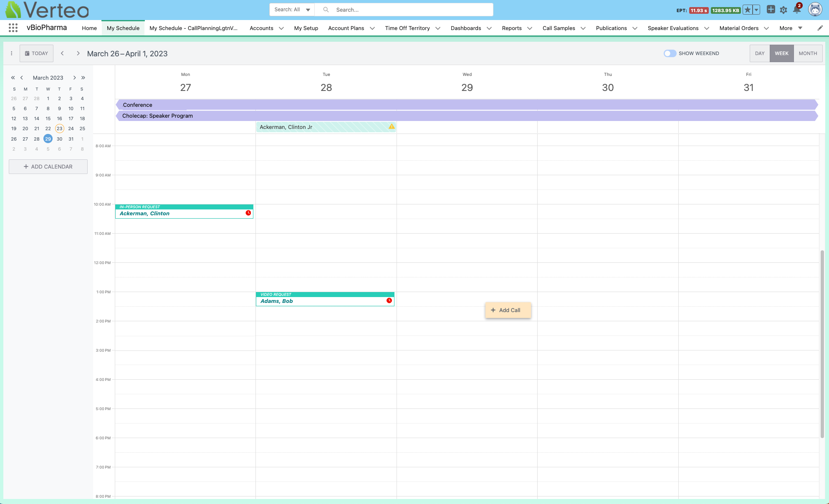The width and height of the screenshot is (829, 504).
Task: Expand the Accounts tab dropdown chevron
Action: (x=281, y=28)
